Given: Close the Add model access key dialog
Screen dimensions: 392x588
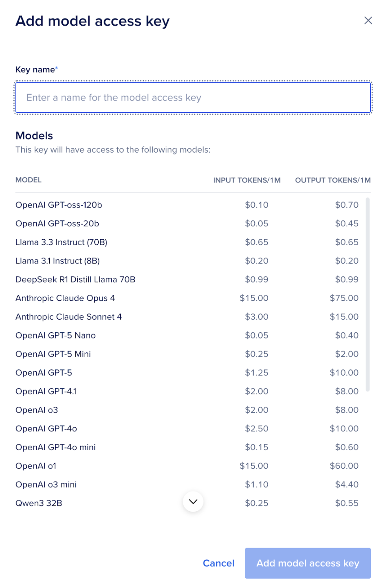Looking at the screenshot, I should [368, 20].
